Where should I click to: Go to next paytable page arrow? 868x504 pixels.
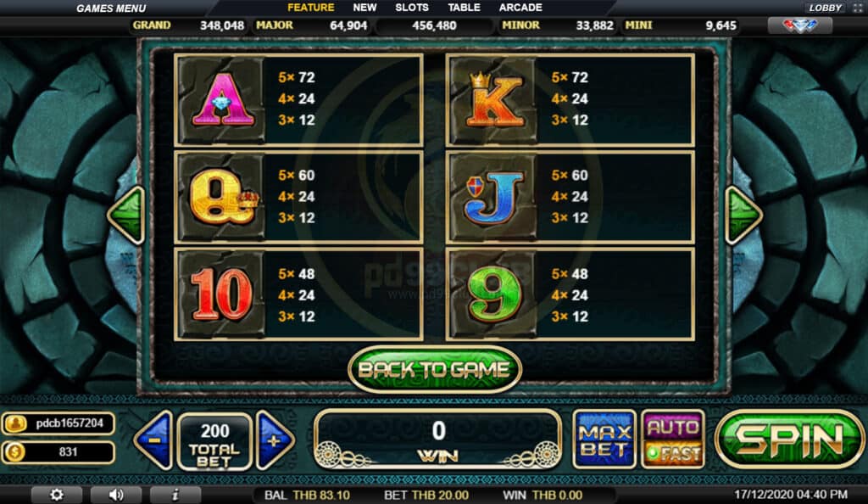pyautogui.click(x=743, y=216)
